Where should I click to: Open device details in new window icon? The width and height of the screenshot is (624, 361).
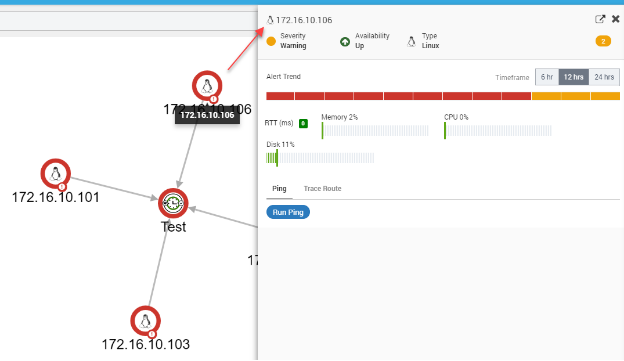pos(600,19)
